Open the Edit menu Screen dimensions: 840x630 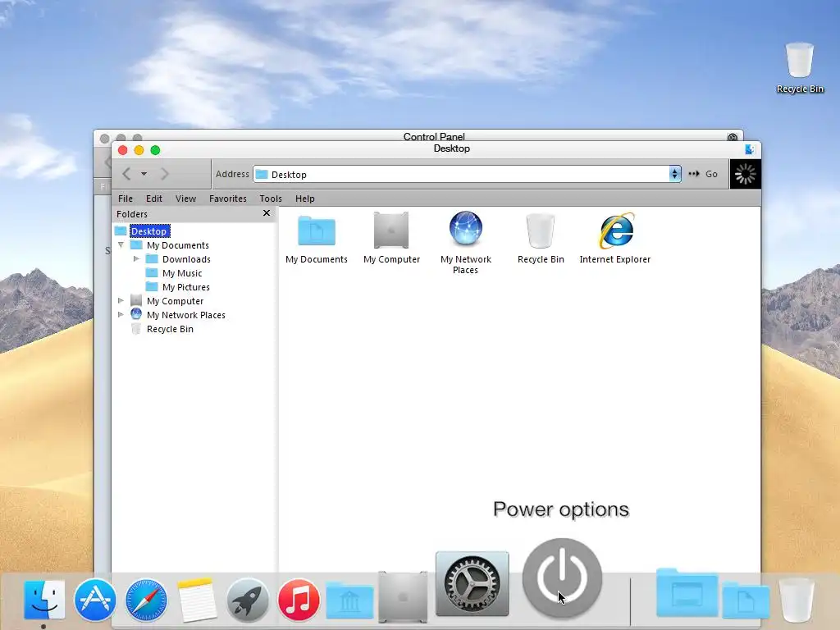153,199
